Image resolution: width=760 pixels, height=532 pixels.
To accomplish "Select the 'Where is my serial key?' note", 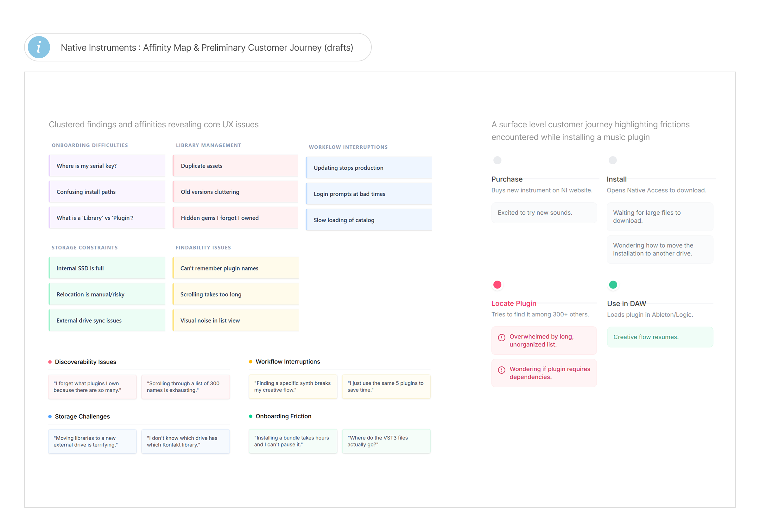I will point(107,166).
